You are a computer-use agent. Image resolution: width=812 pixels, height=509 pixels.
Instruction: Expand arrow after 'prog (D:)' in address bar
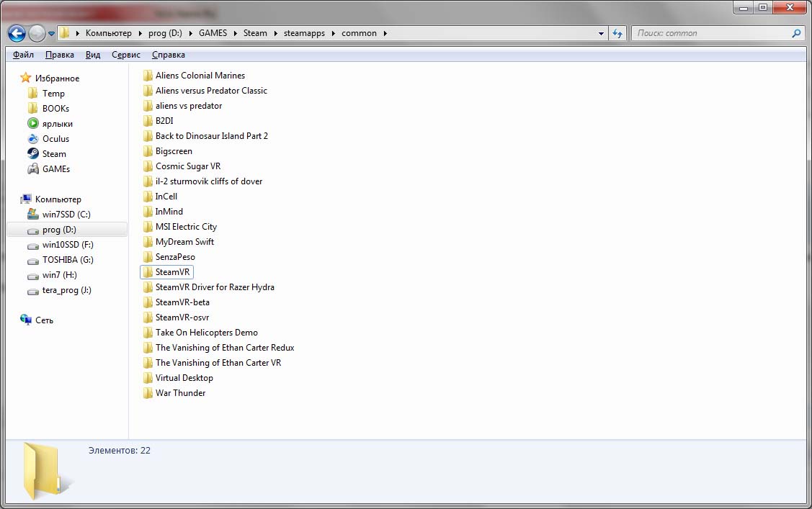point(190,34)
